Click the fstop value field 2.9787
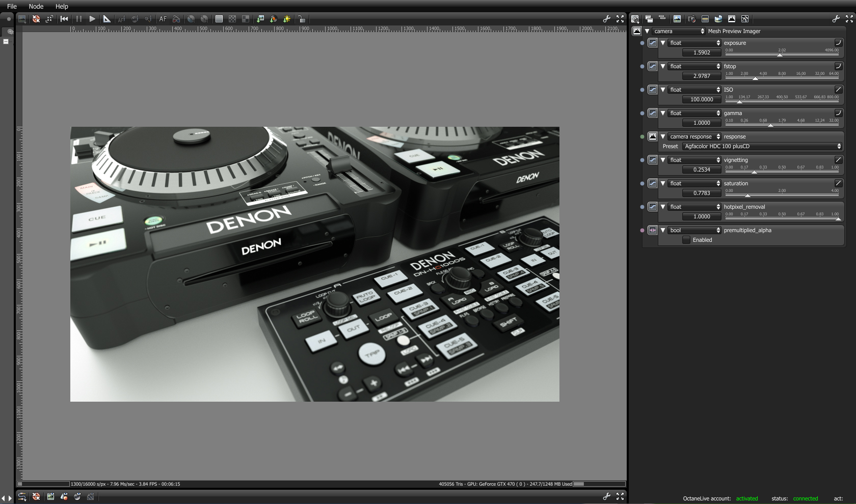This screenshot has width=856, height=504. [702, 76]
